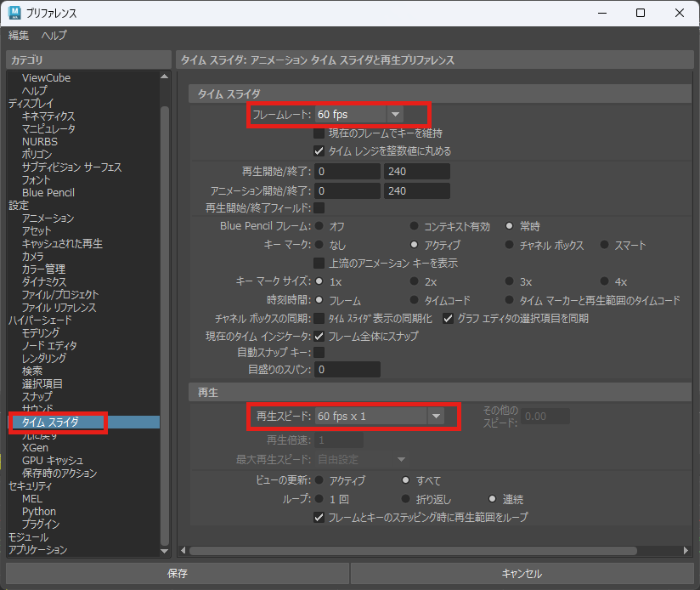Image resolution: width=700 pixels, height=590 pixels.
Task: Click 再生開始 start field value 0
Action: (x=347, y=172)
